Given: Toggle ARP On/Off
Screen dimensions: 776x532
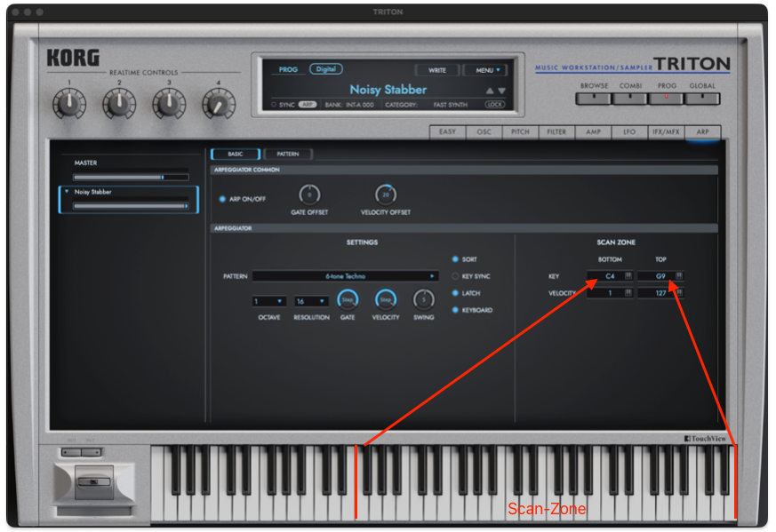Looking at the screenshot, I should click(x=222, y=199).
